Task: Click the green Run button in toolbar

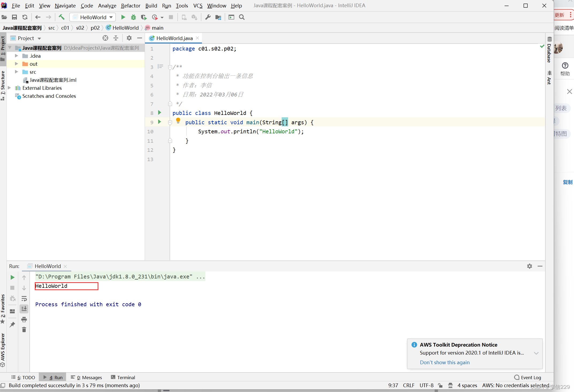Action: (x=123, y=17)
